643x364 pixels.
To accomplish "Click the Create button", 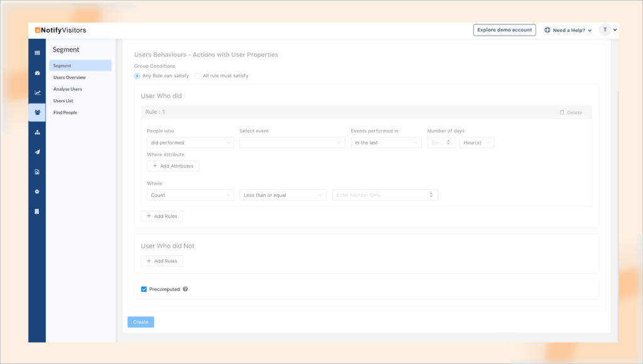I will (x=141, y=322).
